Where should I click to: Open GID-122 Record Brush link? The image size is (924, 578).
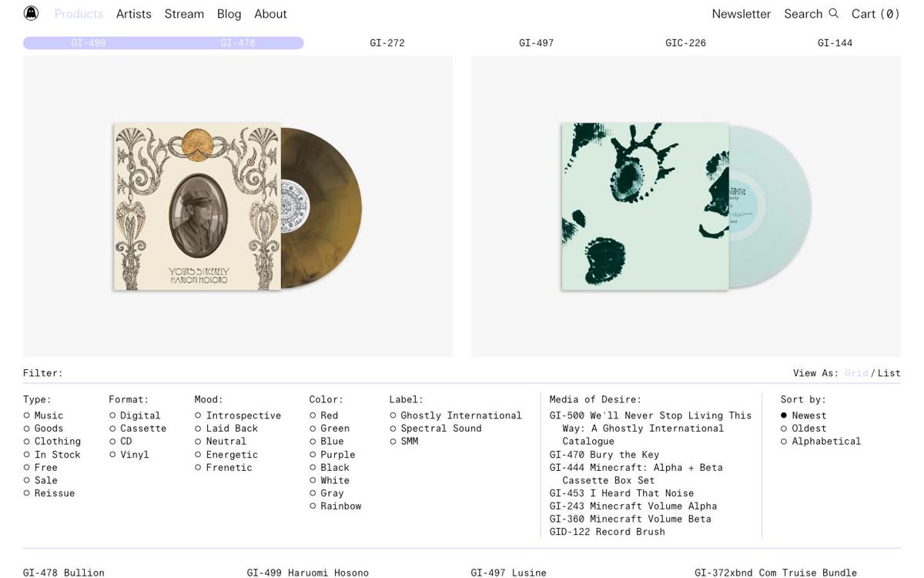[x=607, y=532]
